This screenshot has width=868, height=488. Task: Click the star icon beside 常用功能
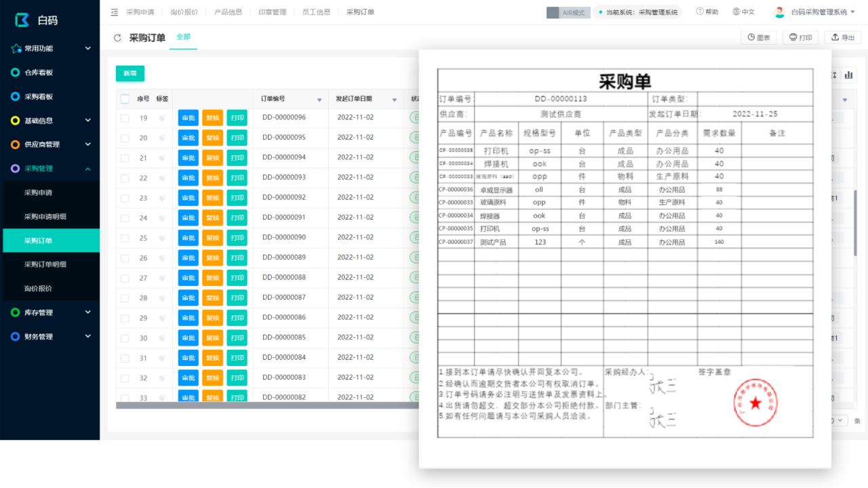tap(16, 48)
